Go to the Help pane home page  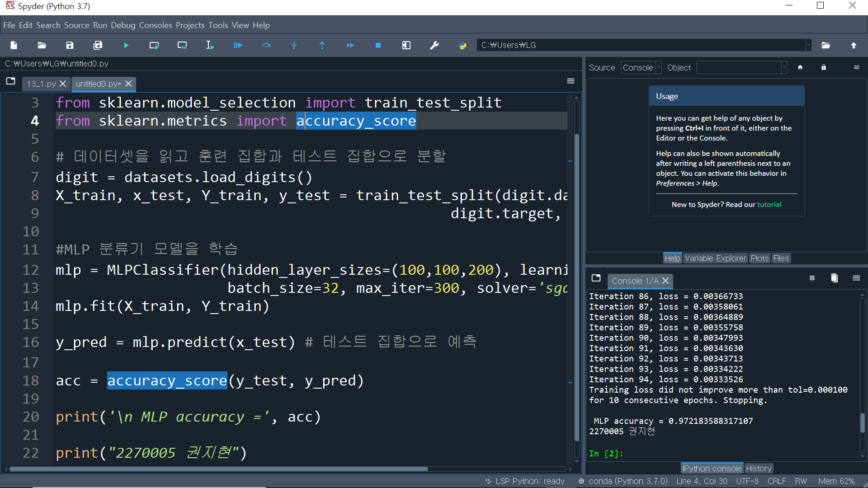pos(800,67)
